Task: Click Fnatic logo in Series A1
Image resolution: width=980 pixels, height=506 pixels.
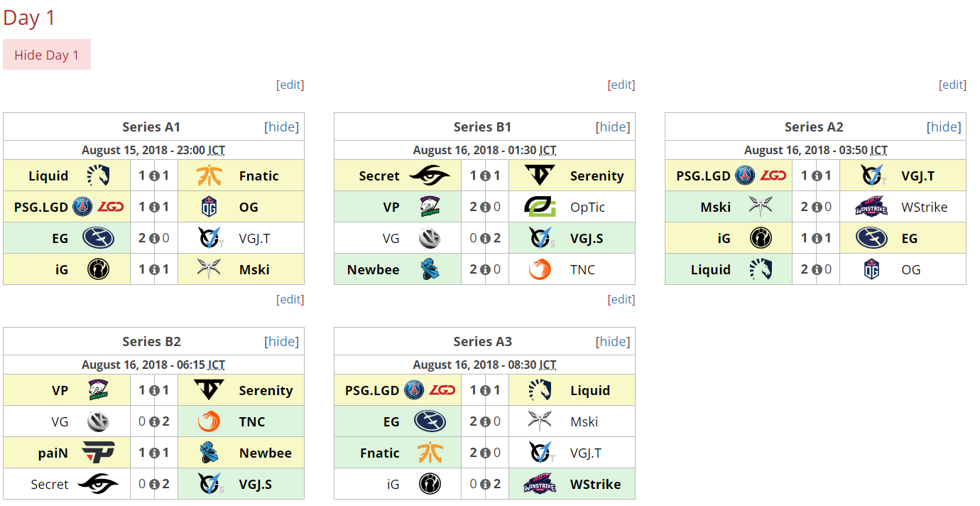Action: 209,176
